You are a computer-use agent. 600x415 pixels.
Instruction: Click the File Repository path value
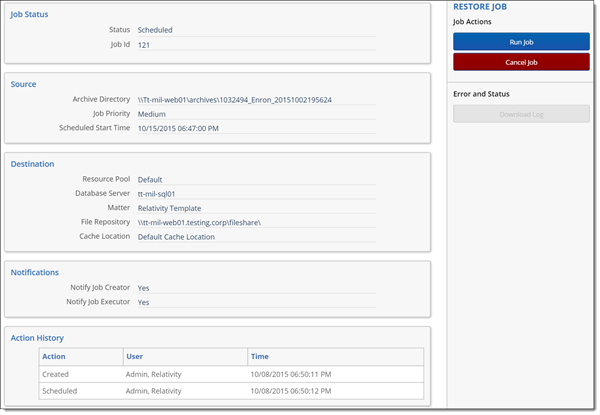point(199,222)
